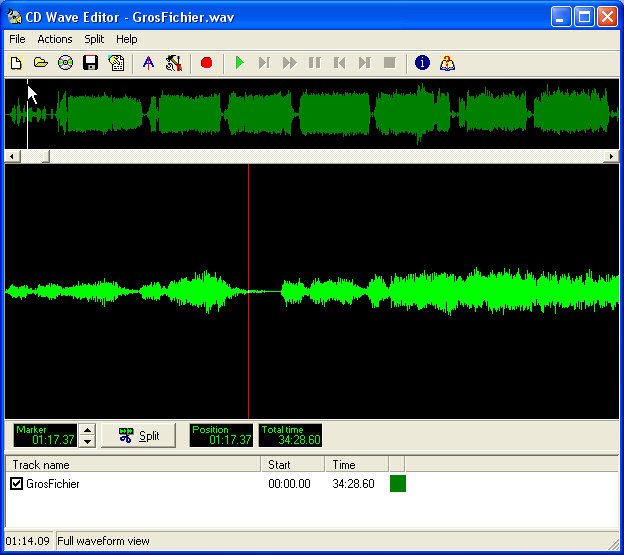Click the red Record button
624x555 pixels.
[x=207, y=63]
